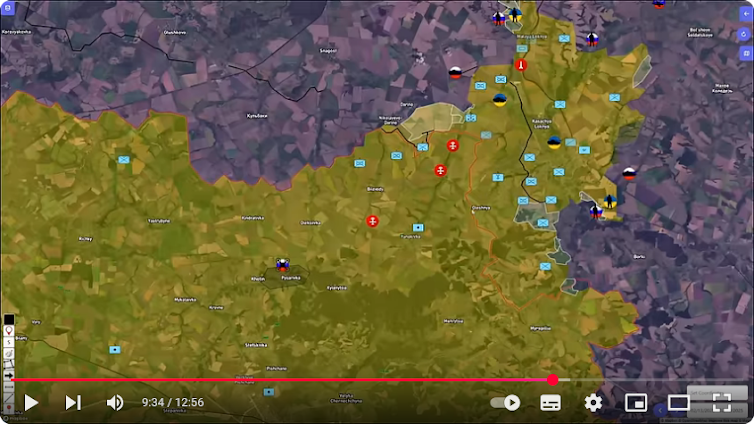Click the unit icon above Yunakivka label
Screen dimensions: 754x424
coord(418,227)
